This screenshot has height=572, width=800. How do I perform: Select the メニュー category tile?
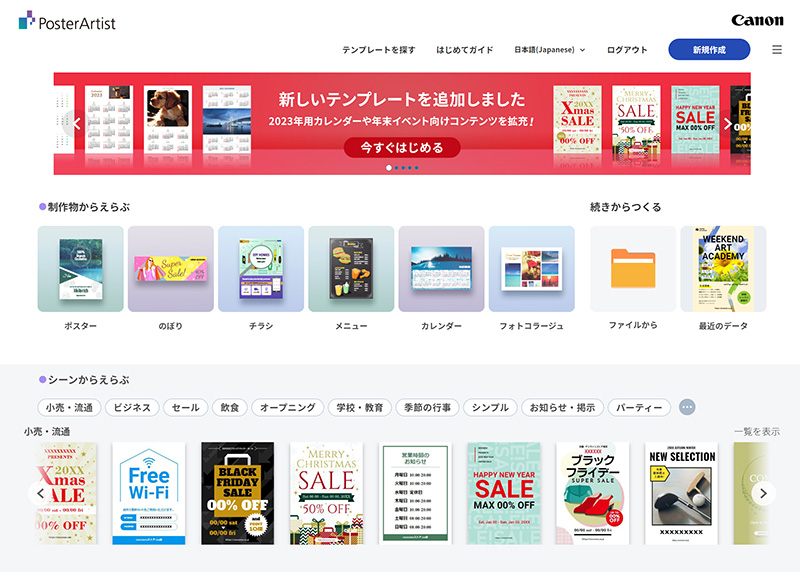point(351,268)
